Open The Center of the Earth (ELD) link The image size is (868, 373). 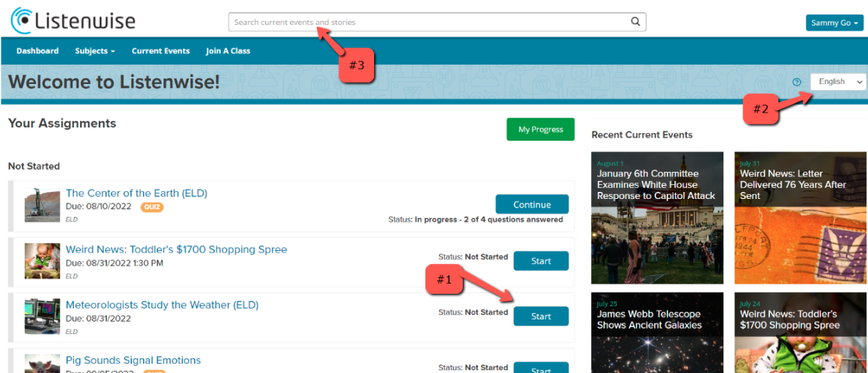pos(137,193)
